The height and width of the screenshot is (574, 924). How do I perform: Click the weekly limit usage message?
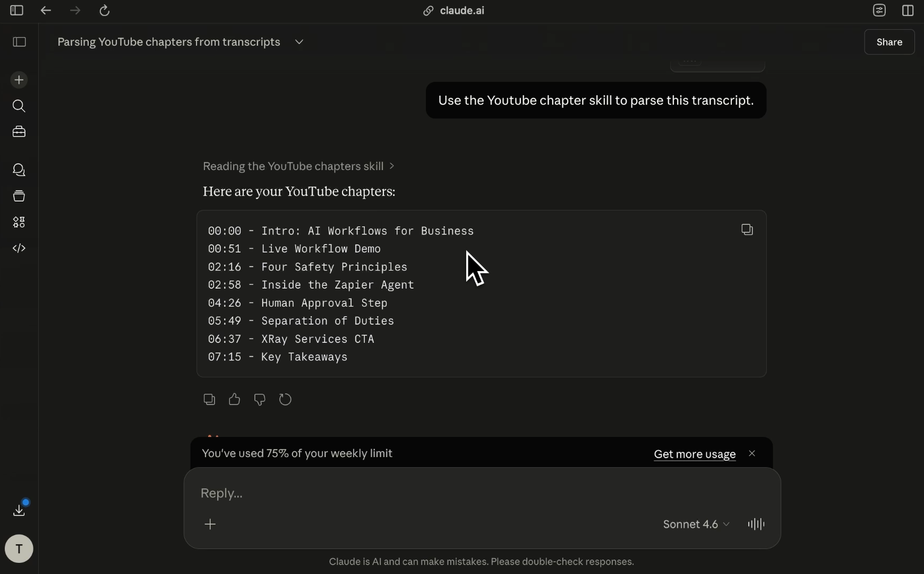(x=297, y=453)
